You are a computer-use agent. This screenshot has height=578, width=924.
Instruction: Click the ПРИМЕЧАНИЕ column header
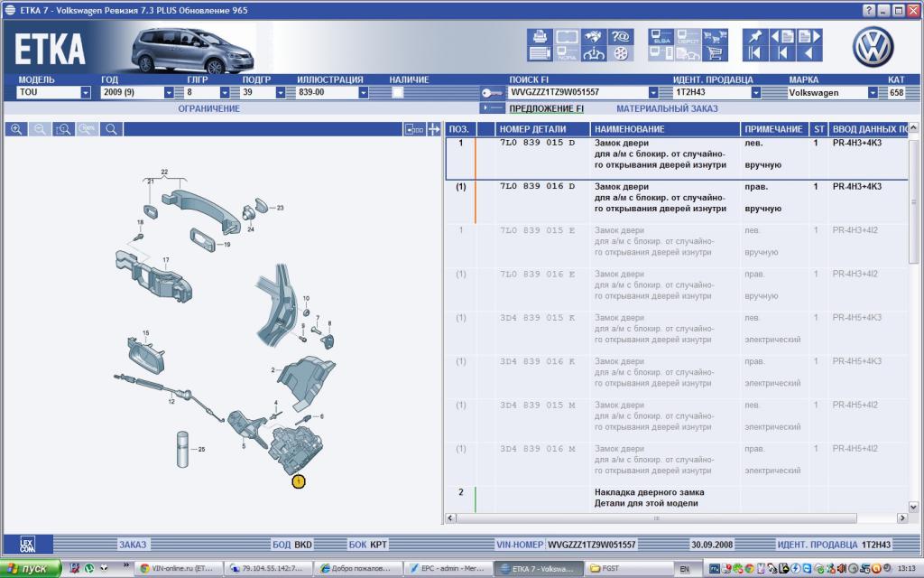click(774, 129)
